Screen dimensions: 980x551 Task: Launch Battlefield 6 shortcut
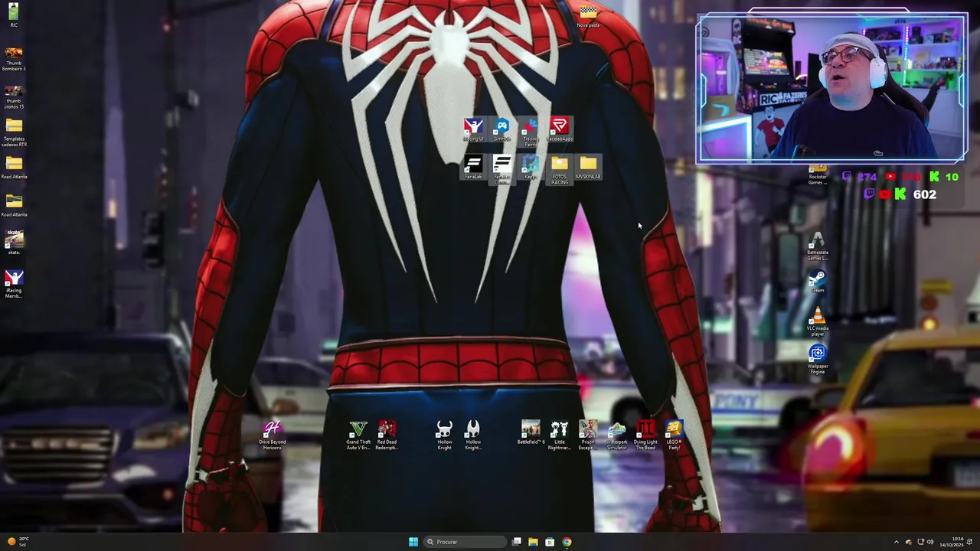click(x=531, y=433)
